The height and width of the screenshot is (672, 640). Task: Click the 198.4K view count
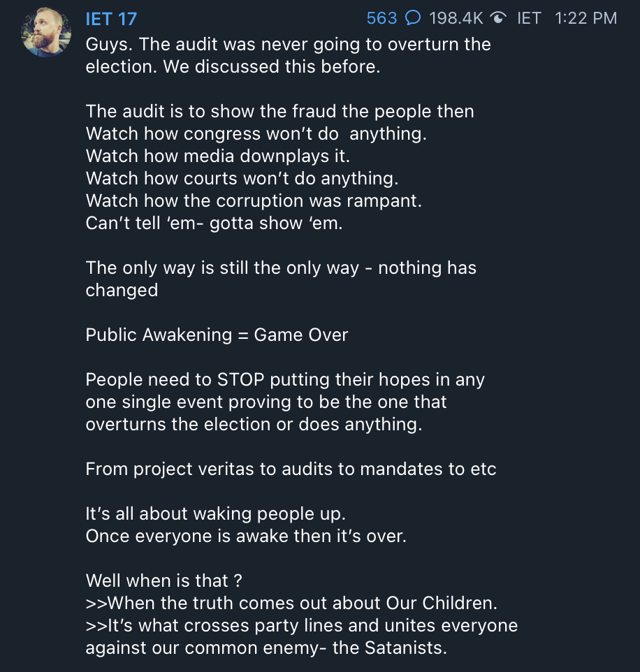tap(456, 18)
